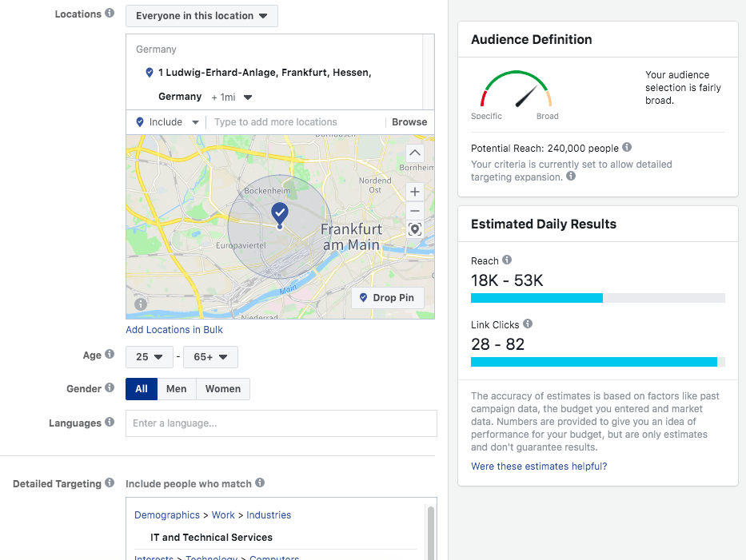Click the map info icon
746x560 pixels.
pos(141,304)
